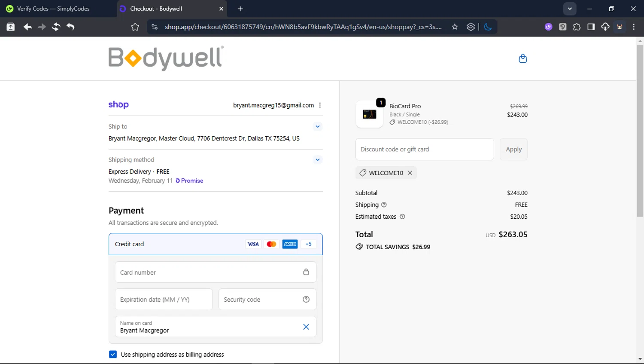
Task: Show the +5 more card brands
Action: [308, 244]
